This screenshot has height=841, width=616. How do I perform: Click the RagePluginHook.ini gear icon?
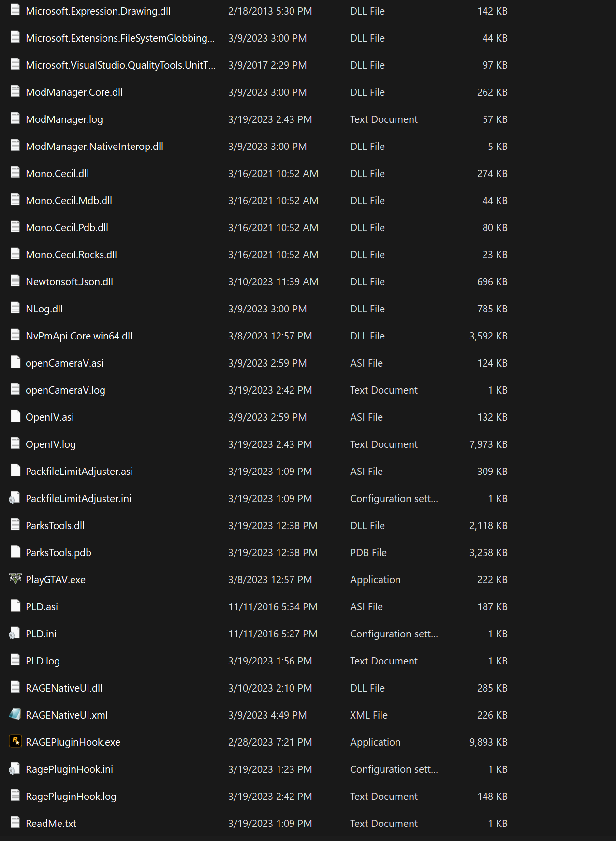pyautogui.click(x=15, y=768)
